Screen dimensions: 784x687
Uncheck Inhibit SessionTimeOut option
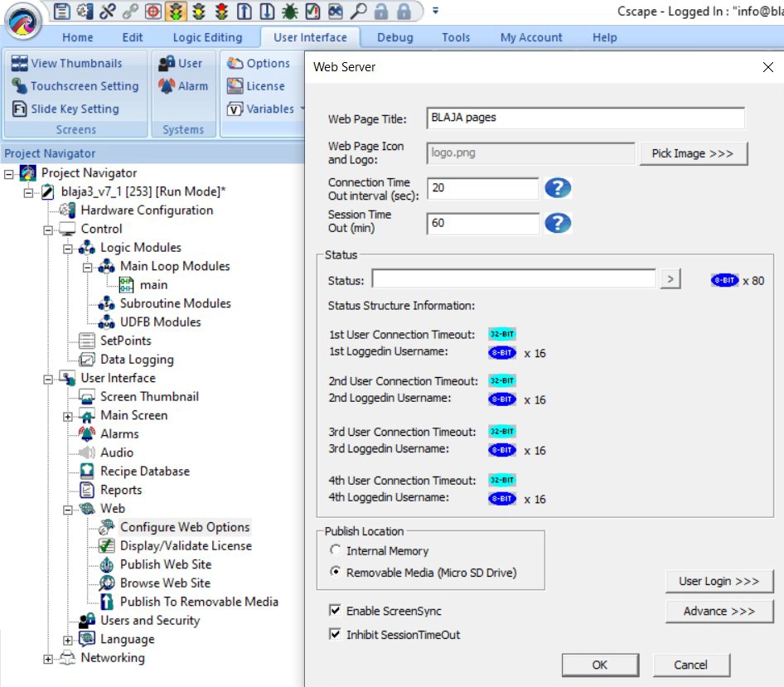[336, 635]
